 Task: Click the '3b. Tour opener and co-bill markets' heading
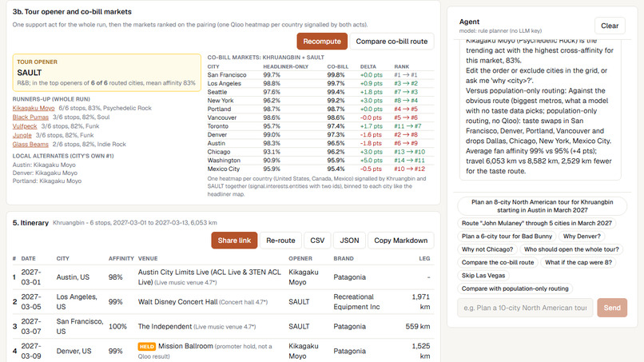(72, 12)
